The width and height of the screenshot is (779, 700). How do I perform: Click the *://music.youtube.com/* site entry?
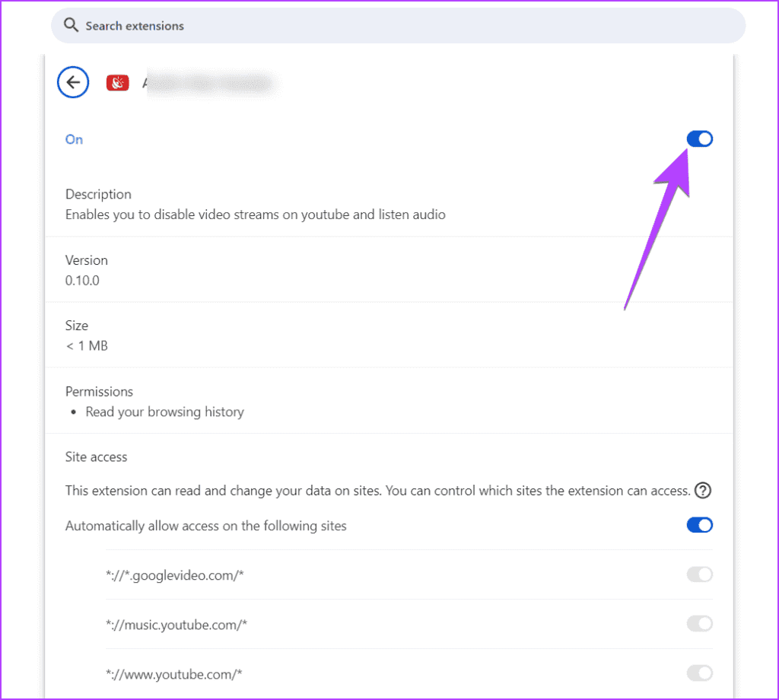[x=176, y=625]
